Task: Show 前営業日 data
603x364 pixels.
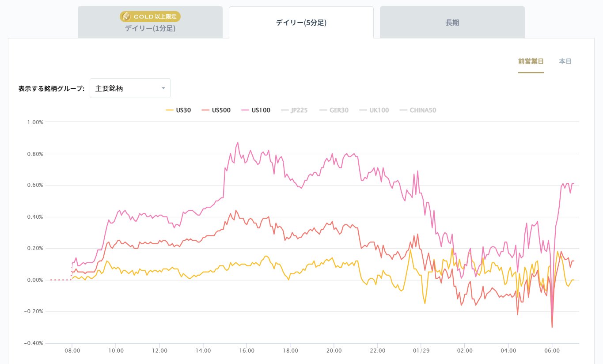Action: [531, 61]
